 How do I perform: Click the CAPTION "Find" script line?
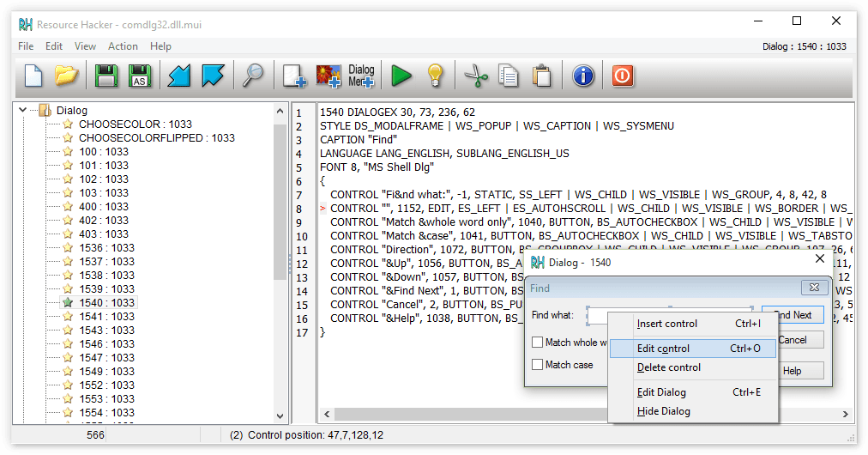359,140
